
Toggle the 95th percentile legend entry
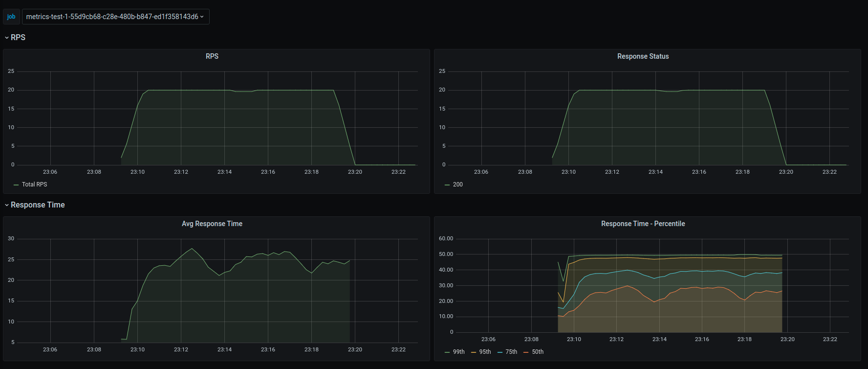point(485,352)
